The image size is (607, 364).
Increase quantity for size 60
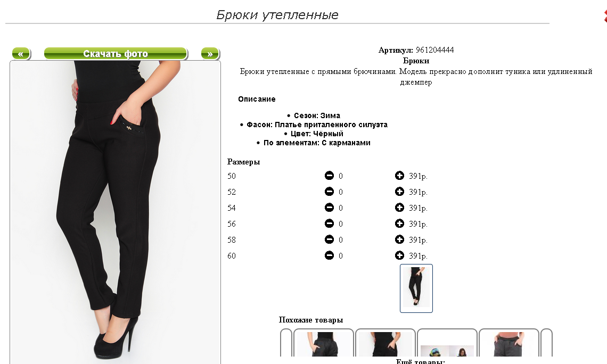pyautogui.click(x=399, y=255)
